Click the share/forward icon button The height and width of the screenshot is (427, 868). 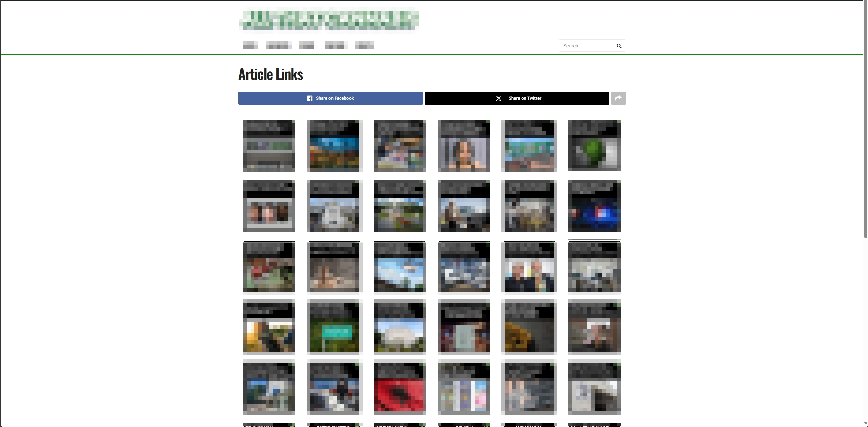618,98
